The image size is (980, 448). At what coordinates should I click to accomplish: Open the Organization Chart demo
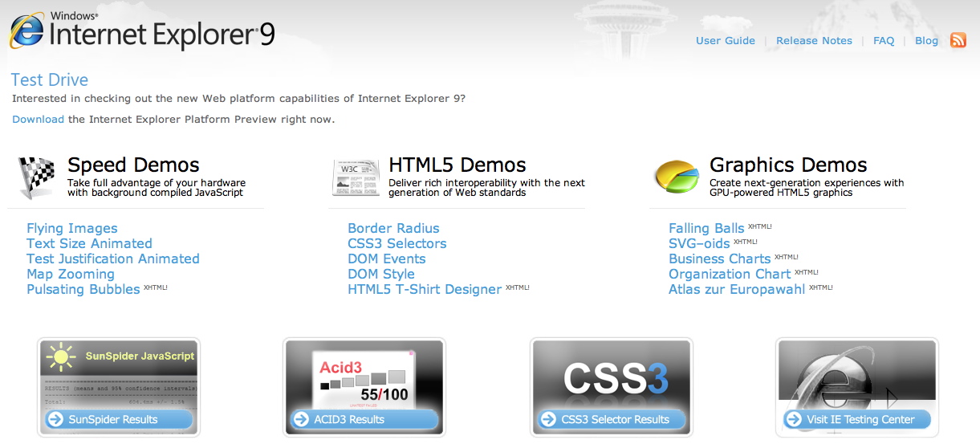[730, 274]
